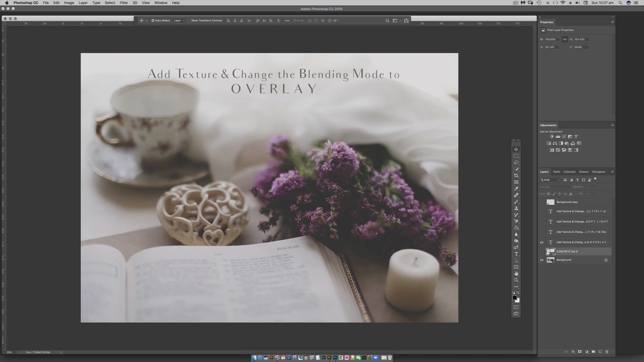The width and height of the screenshot is (644, 362).
Task: Hide the Background layer
Action: coord(541,260)
